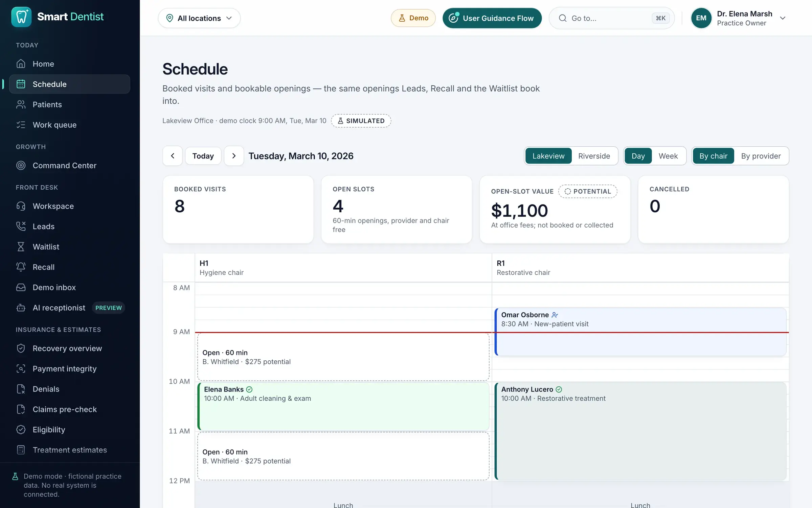Click the Command Center target icon

pos(21,165)
